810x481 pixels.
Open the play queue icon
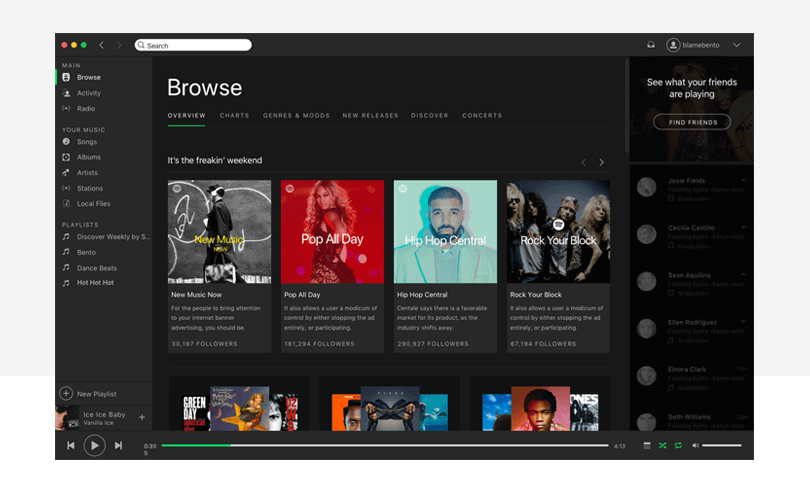pos(647,445)
